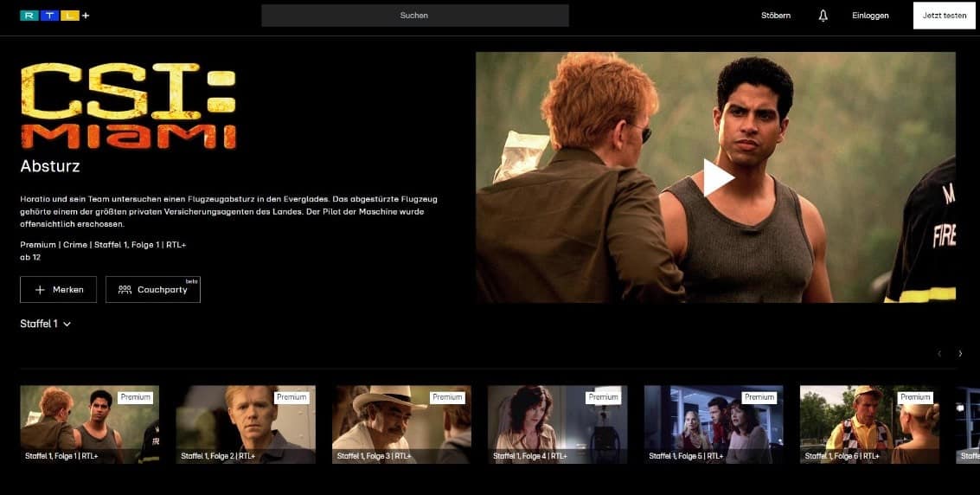980x495 pixels.
Task: Show previous episodes with the left arrow
Action: (939, 354)
